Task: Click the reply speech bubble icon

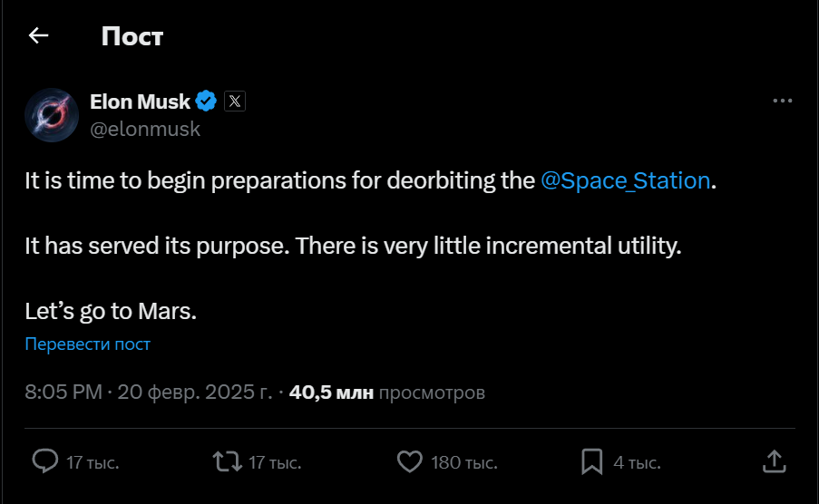Action: pos(45,461)
